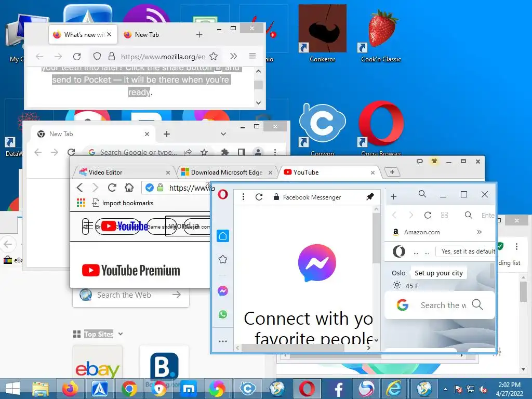This screenshot has height=399, width=532.
Task: Open Firefox tracking protection shield icon
Action: 97,56
